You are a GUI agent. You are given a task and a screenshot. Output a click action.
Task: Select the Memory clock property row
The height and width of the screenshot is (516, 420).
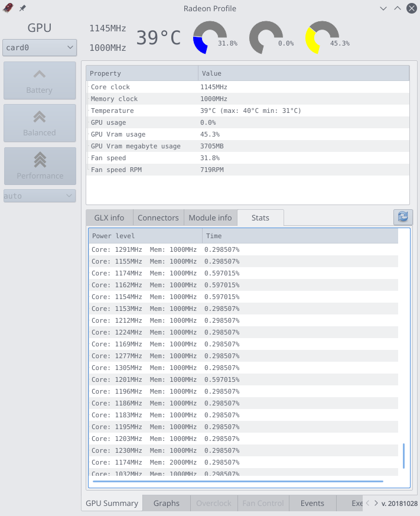coord(248,99)
